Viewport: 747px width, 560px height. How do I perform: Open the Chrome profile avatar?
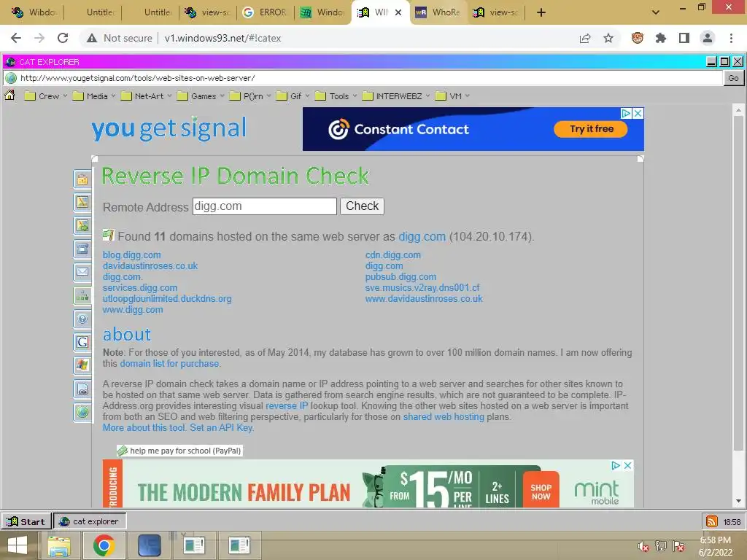tap(708, 38)
